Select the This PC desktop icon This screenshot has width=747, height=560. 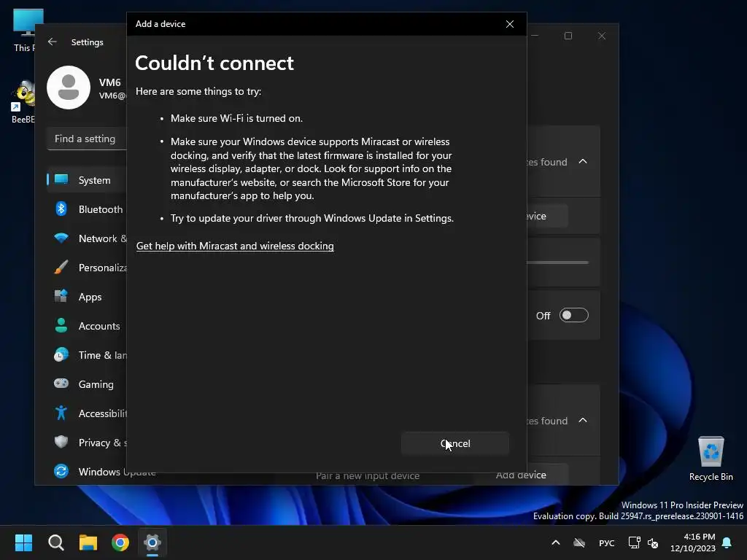coord(25,30)
